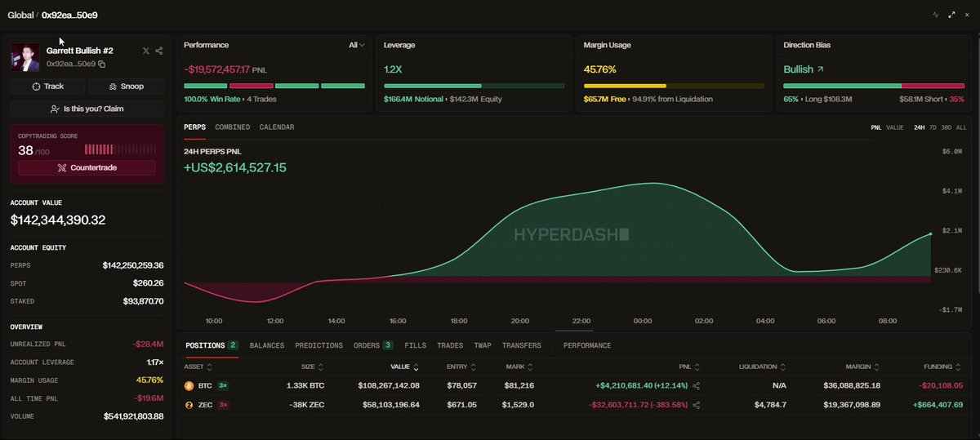980x440 pixels.
Task: Open the activity pulse icon in header
Action: (936, 15)
